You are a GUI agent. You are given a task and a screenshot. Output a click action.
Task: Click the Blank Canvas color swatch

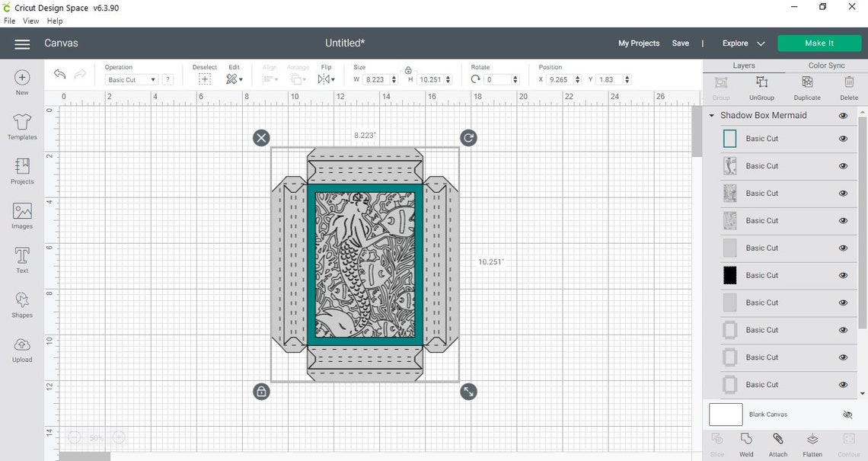pos(725,415)
